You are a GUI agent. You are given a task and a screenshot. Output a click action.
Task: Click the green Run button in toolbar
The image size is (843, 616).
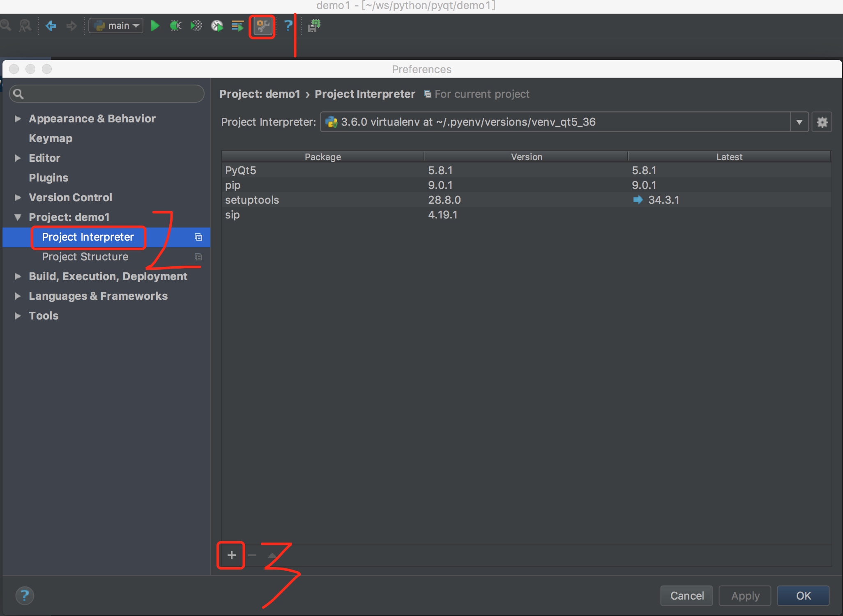tap(155, 26)
